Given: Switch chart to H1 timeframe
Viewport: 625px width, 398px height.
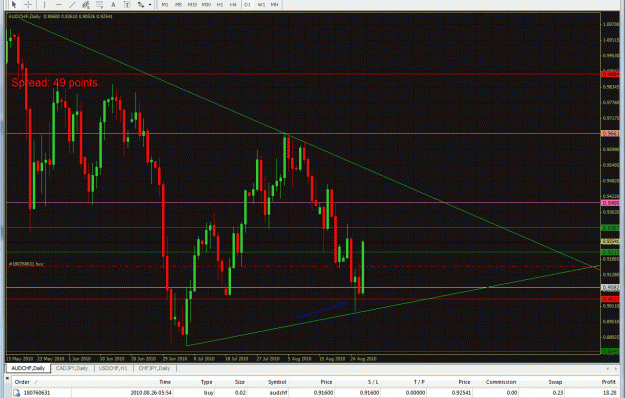Looking at the screenshot, I should point(220,4).
